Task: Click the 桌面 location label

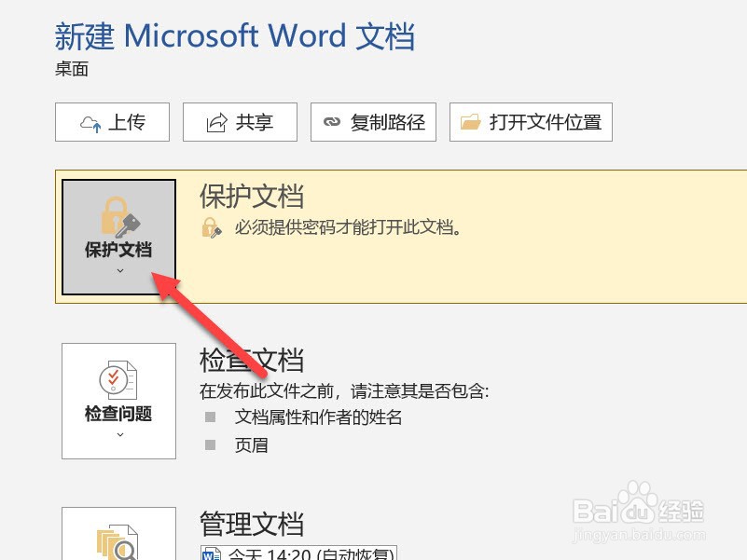Action: click(71, 69)
